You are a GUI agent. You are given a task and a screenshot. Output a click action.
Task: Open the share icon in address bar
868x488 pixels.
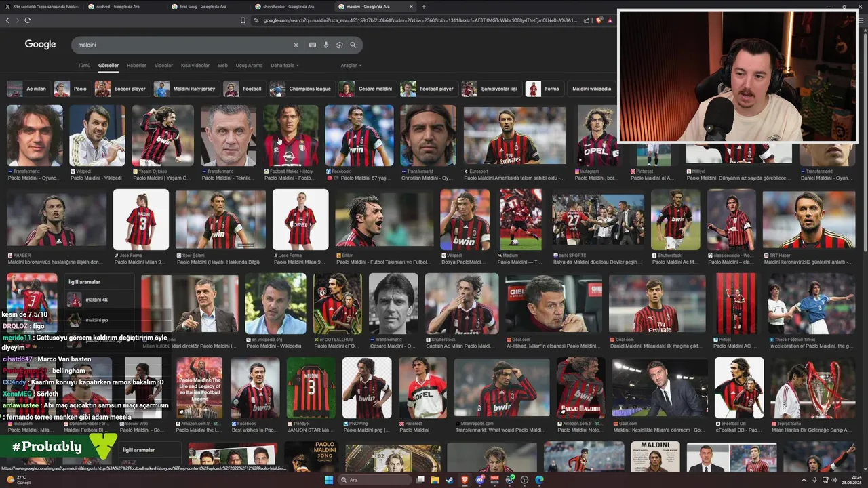(587, 20)
